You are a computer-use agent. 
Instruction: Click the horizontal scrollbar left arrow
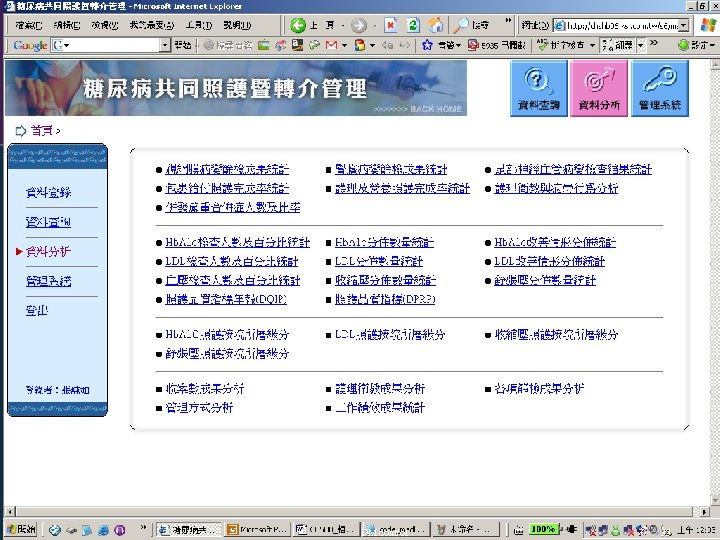[10, 511]
